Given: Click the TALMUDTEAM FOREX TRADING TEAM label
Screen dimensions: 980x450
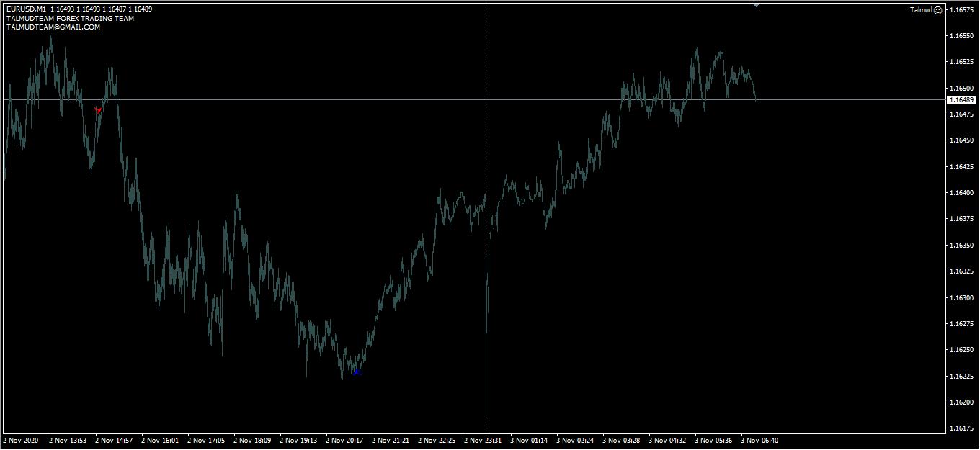Looking at the screenshot, I should point(70,19).
